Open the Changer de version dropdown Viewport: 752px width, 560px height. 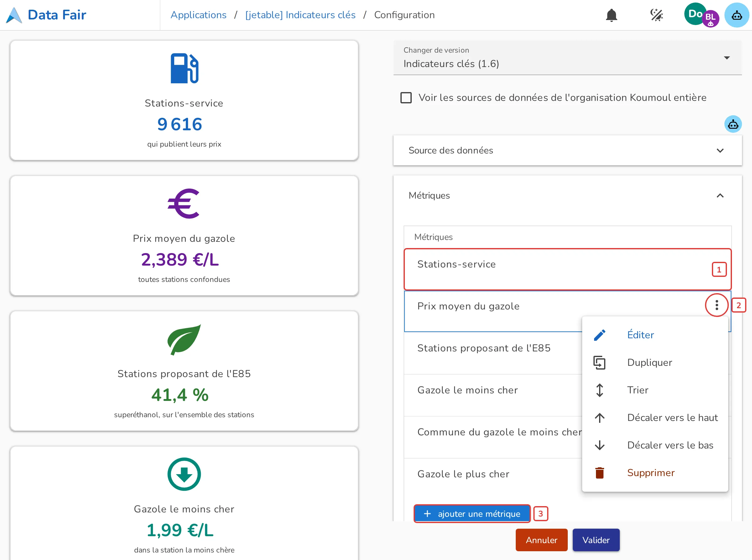(567, 58)
